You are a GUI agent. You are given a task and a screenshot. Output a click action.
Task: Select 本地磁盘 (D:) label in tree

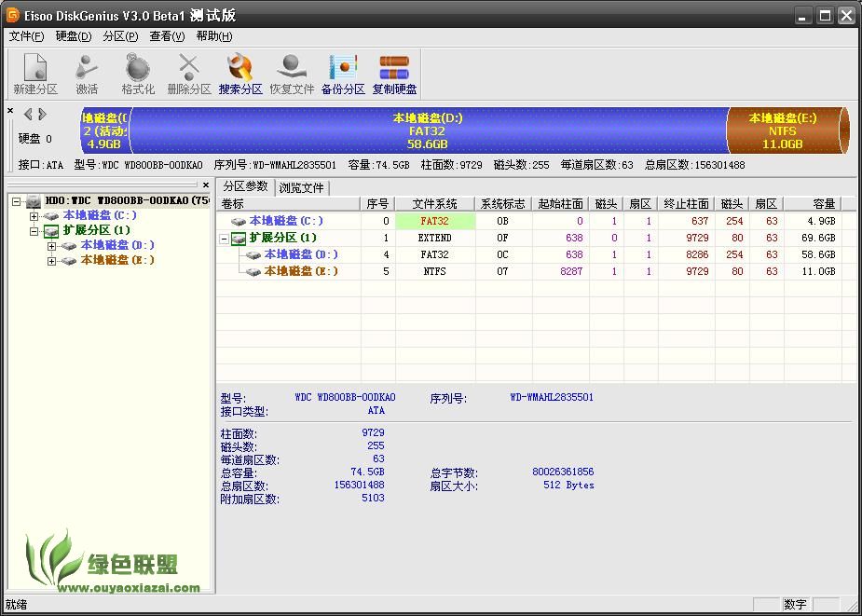pos(117,245)
